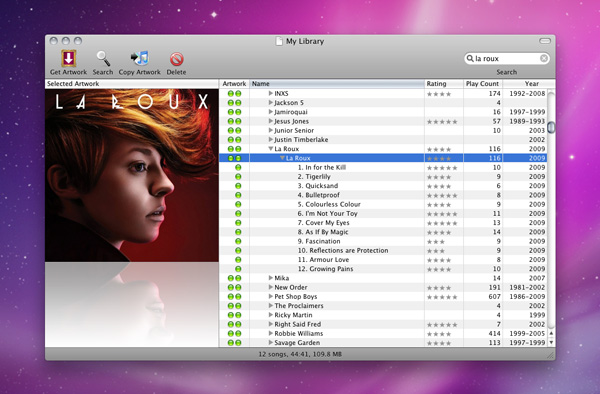Screen dimensions: 600x394
Task: Click the artwork status dot for 'I'm Not Your Toy'
Action: [238, 213]
